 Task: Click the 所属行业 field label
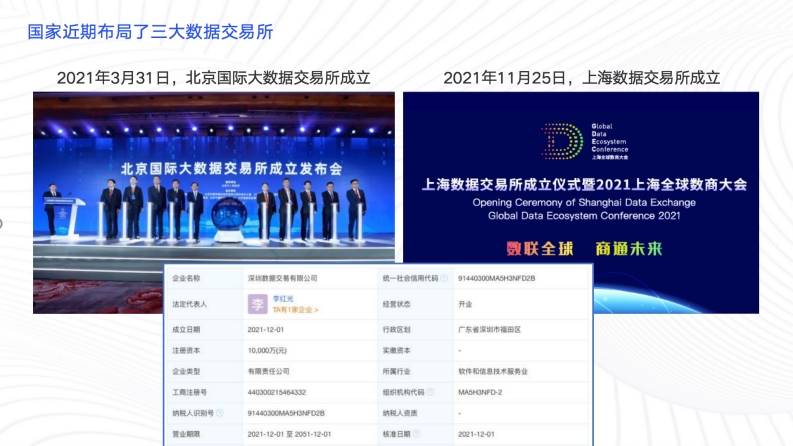click(x=396, y=371)
